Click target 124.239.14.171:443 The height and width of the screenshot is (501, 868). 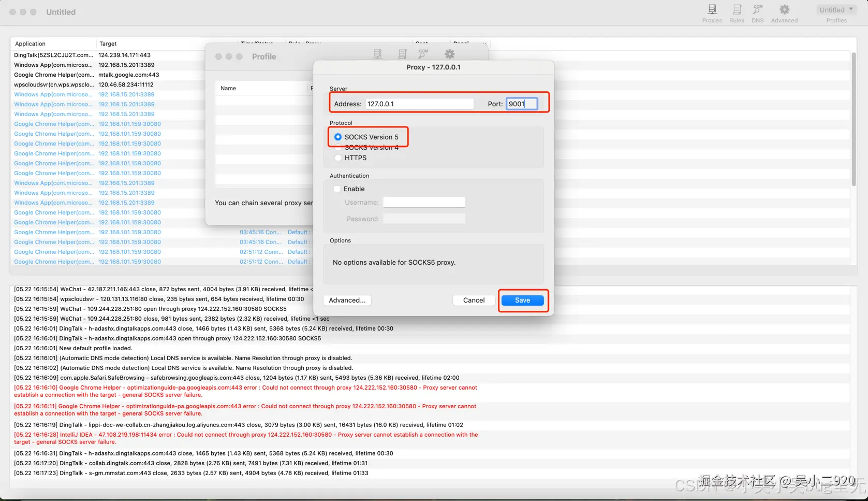click(124, 55)
